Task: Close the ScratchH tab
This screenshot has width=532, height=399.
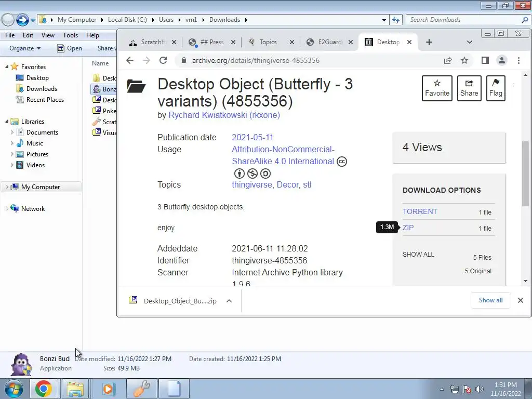Action: click(174, 42)
